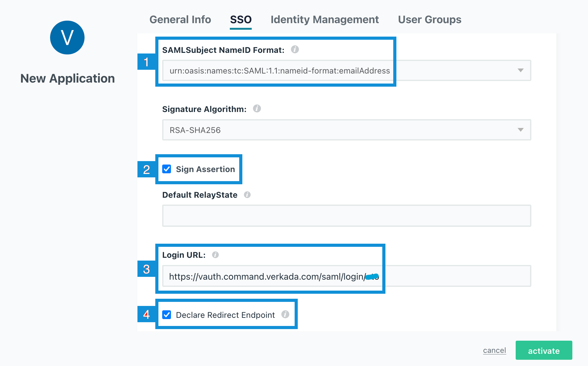Uncheck the Sign Assertion checkbox
The image size is (588, 366).
167,169
